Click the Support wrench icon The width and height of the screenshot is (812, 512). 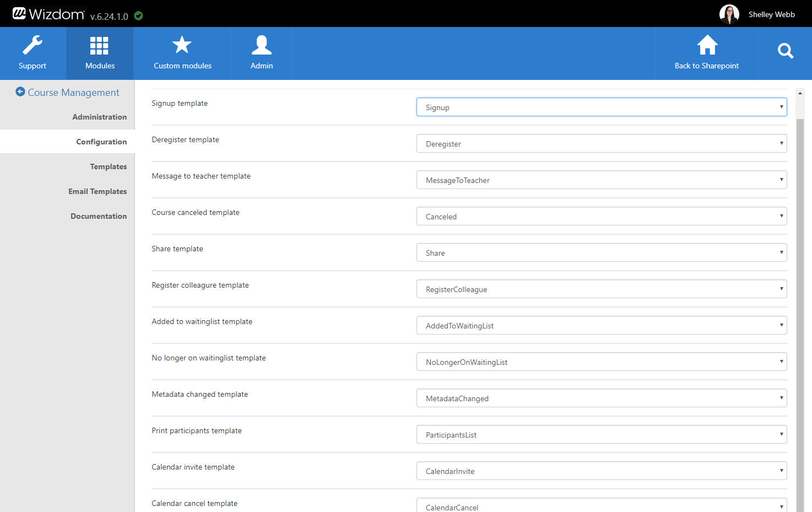tap(33, 45)
